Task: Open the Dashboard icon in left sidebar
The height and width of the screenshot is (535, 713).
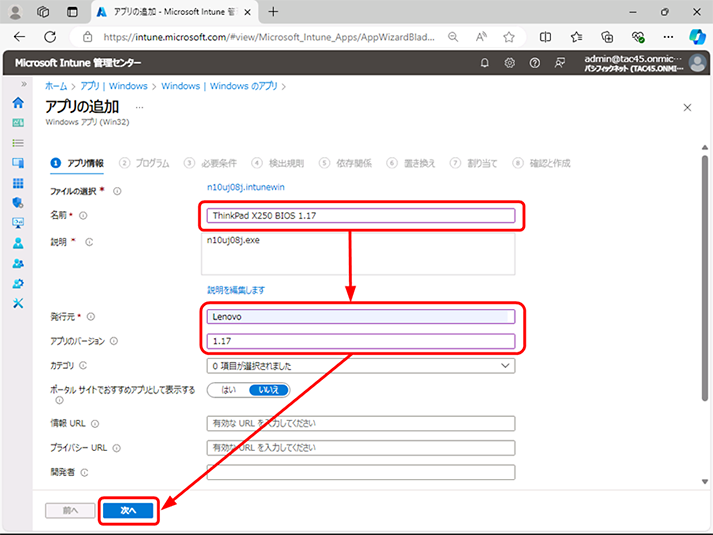Action: click(18, 123)
